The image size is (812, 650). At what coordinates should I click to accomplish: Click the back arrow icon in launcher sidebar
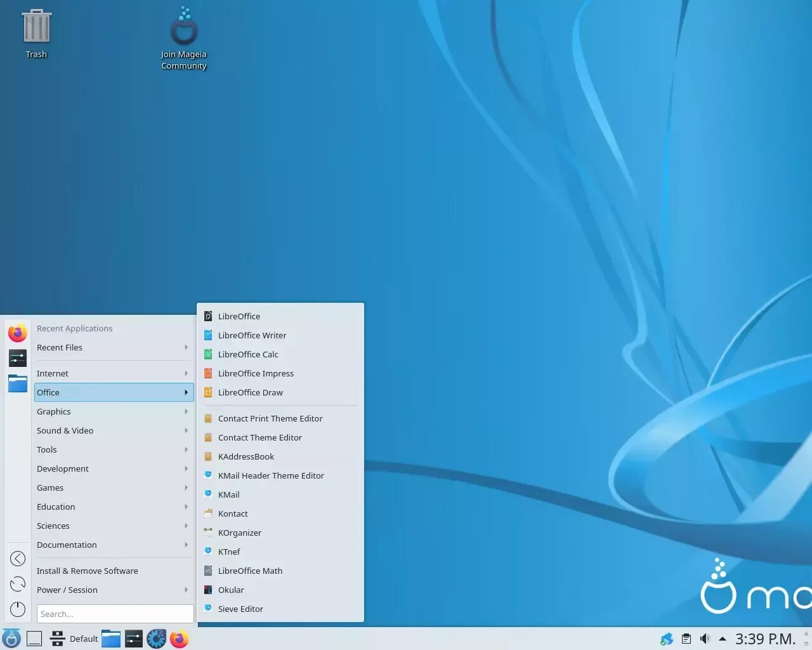(x=18, y=559)
